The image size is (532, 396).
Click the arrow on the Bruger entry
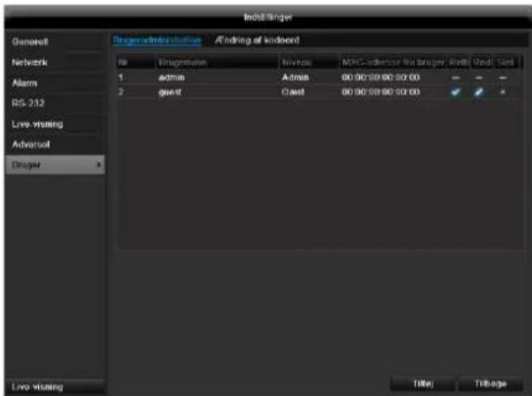point(98,165)
